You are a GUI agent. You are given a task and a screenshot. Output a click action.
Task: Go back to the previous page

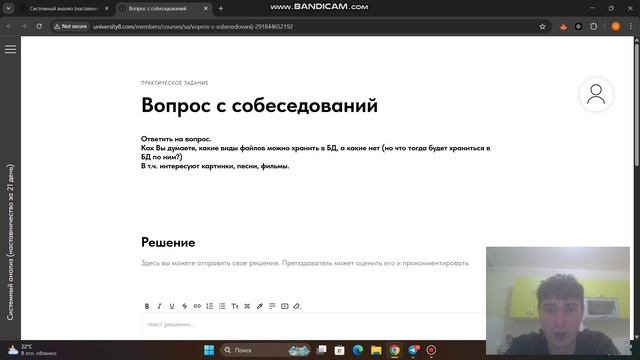9,27
